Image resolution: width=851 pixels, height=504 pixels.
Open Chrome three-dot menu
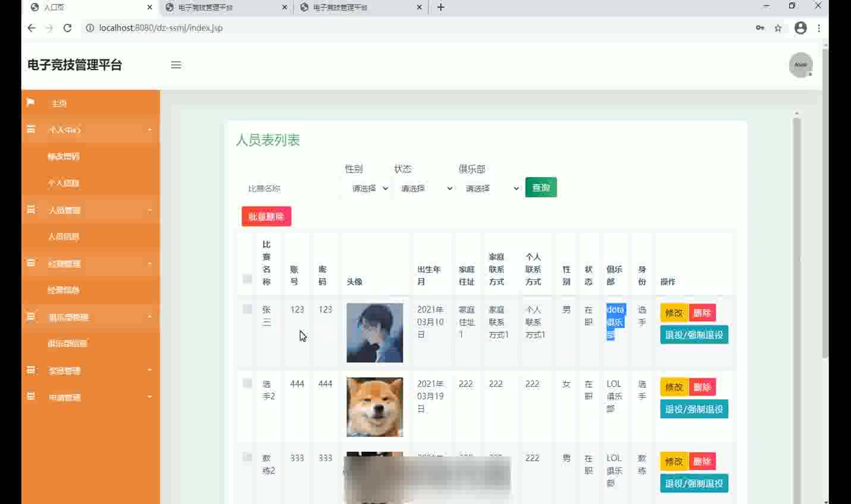pyautogui.click(x=819, y=28)
